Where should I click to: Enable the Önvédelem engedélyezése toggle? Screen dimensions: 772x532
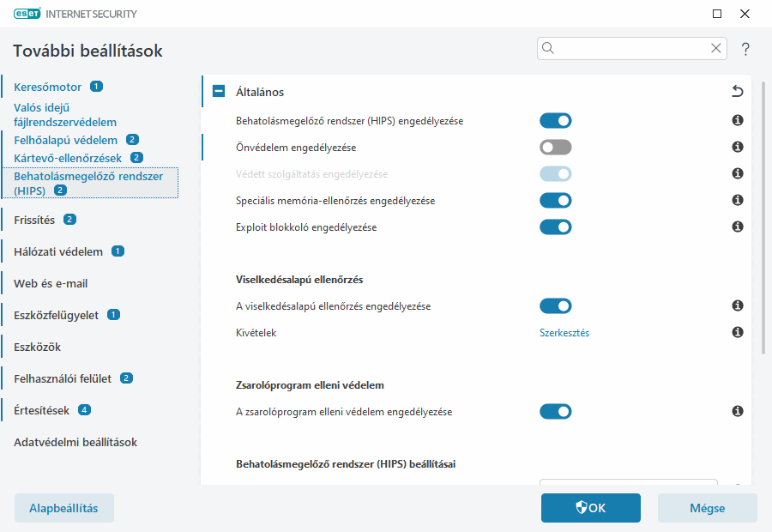tap(555, 148)
